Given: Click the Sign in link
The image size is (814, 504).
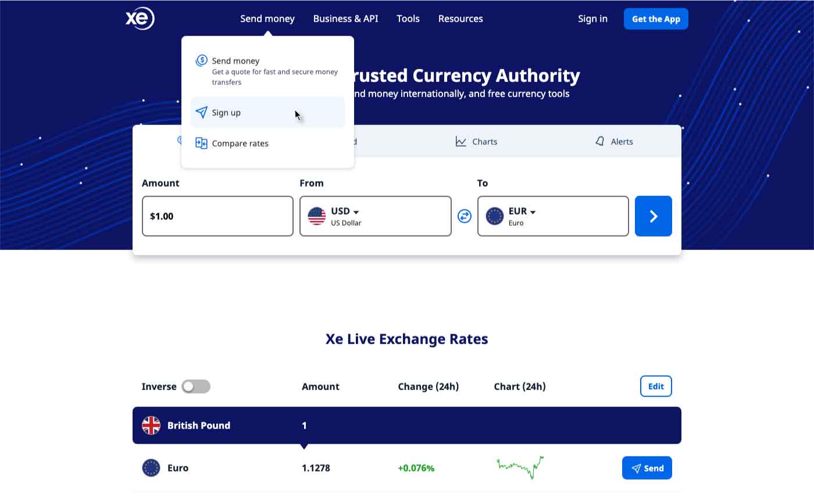Looking at the screenshot, I should click(x=592, y=19).
